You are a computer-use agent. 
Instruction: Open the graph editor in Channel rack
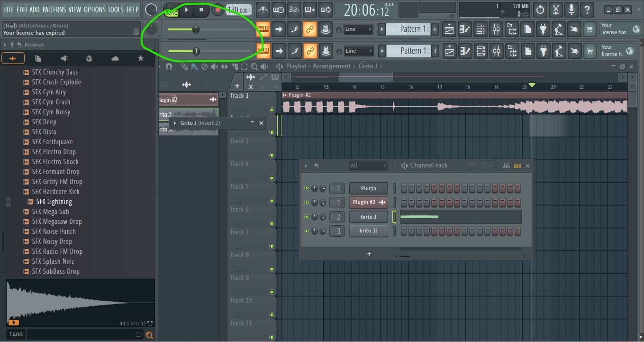tap(506, 166)
